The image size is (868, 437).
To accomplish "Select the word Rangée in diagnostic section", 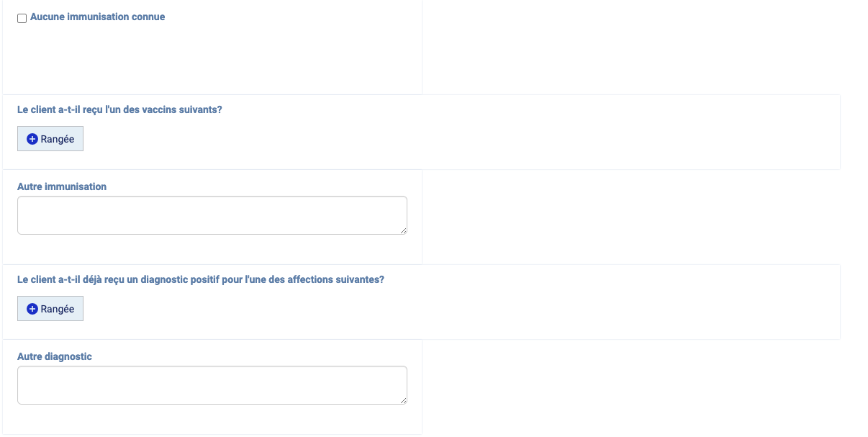I will [x=58, y=309].
